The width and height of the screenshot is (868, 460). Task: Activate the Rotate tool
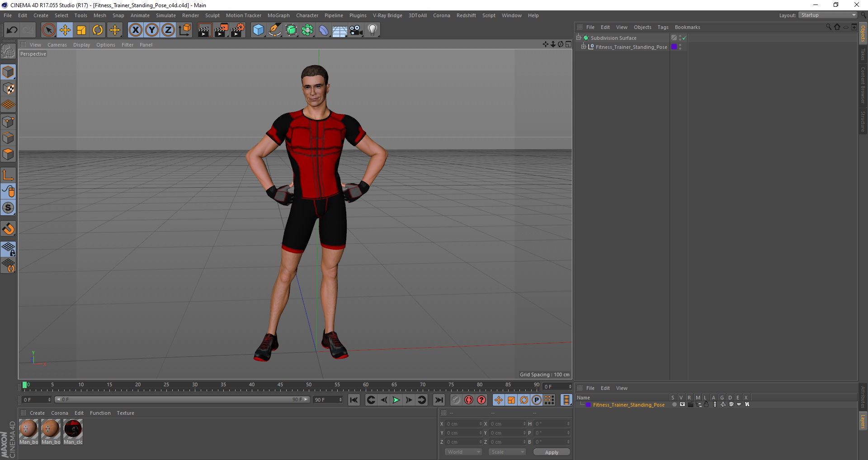pos(98,30)
